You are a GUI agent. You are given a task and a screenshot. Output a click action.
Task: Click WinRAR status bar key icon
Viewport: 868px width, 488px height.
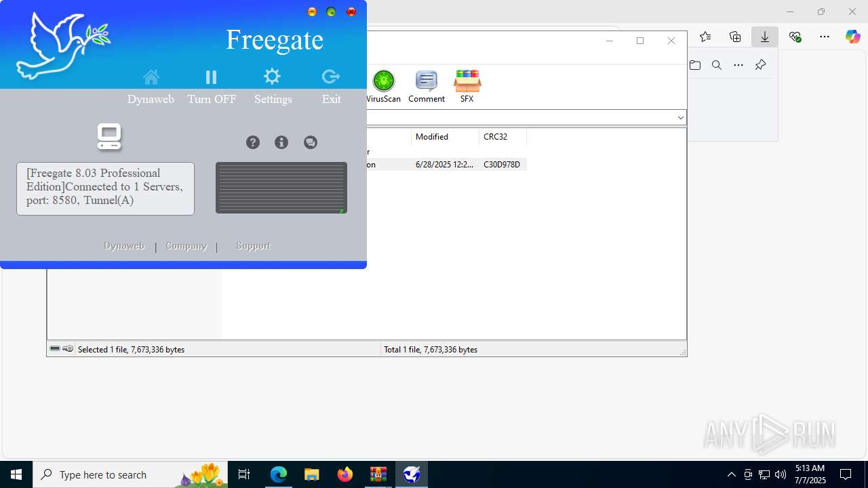pyautogui.click(x=68, y=349)
